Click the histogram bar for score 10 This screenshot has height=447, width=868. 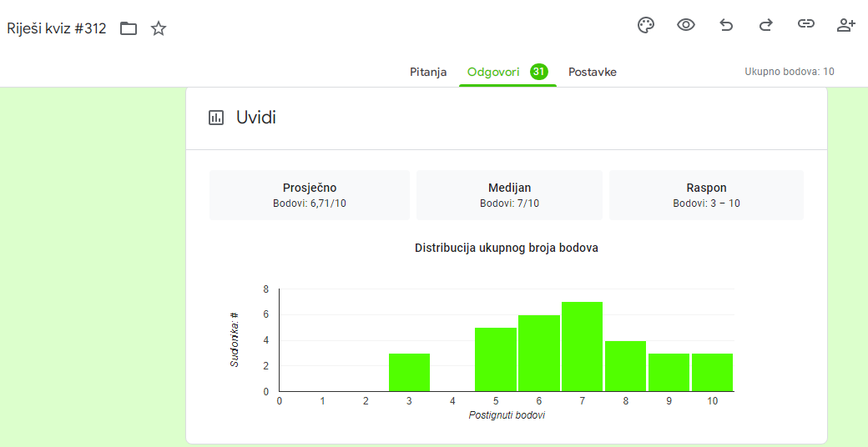click(x=713, y=372)
